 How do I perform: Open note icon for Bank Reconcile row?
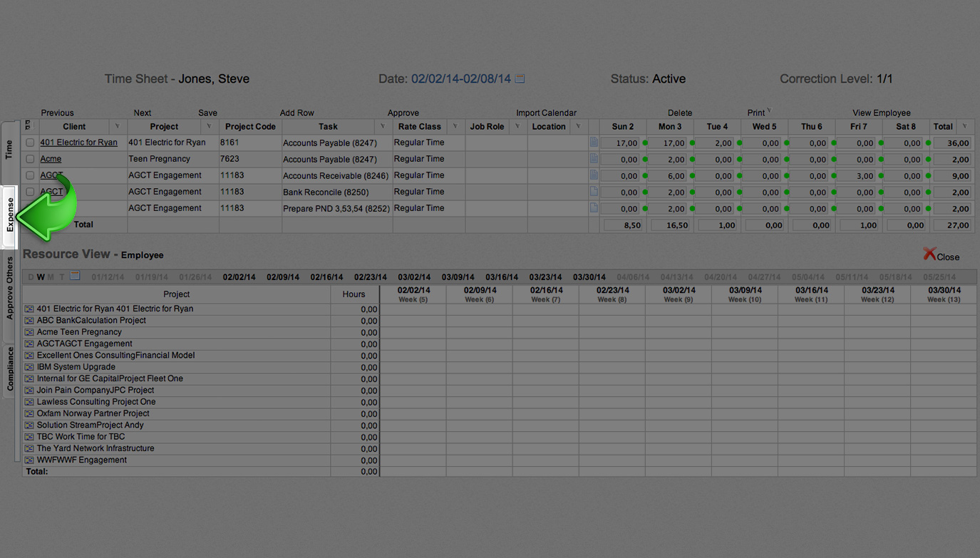[594, 192]
